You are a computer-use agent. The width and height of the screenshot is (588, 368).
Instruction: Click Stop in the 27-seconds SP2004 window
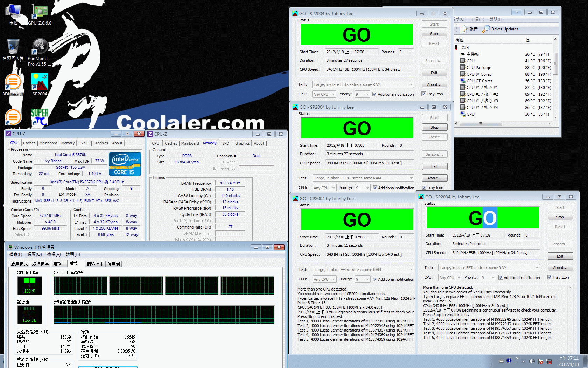pyautogui.click(x=434, y=34)
